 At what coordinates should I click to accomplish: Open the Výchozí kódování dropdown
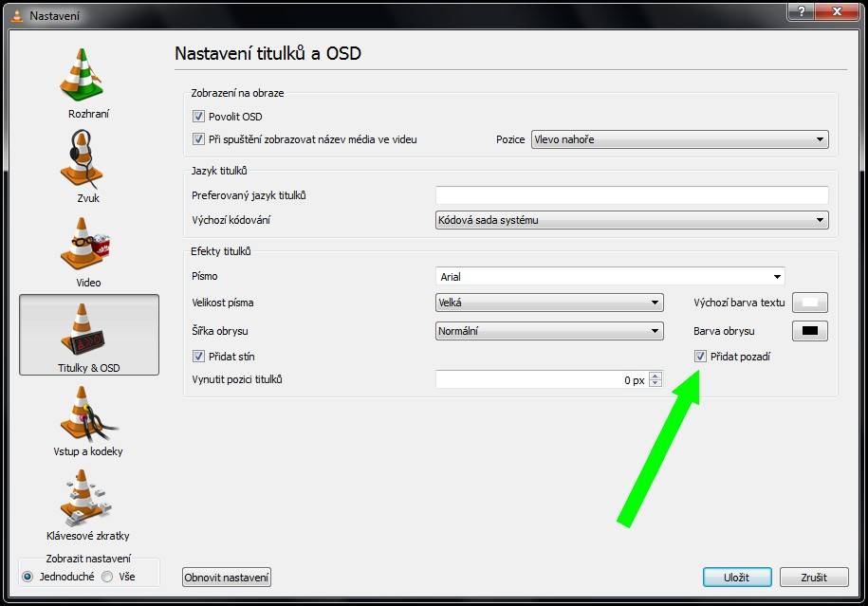click(632, 220)
